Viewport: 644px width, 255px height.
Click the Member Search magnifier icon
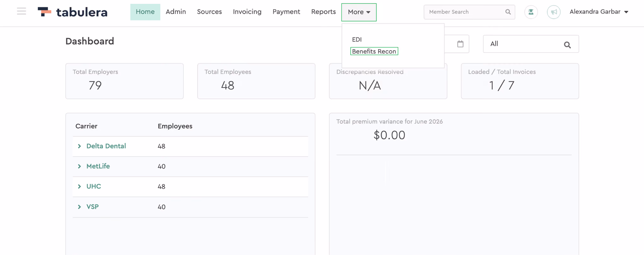[508, 12]
